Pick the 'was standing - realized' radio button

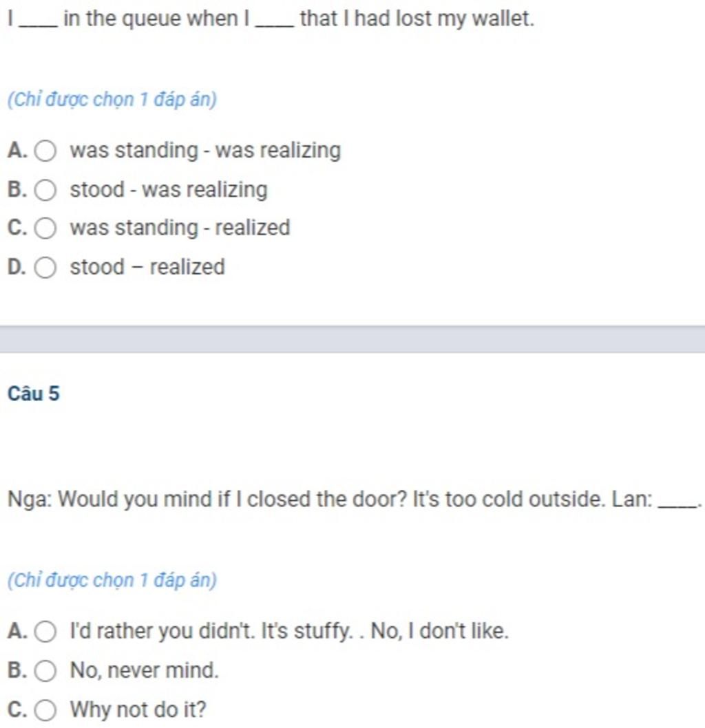pos(45,228)
